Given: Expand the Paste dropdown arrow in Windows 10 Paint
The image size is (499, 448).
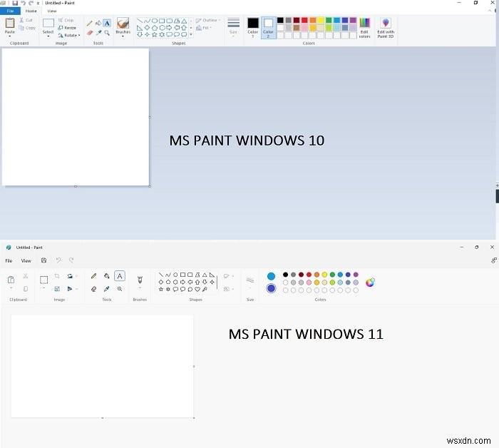Looking at the screenshot, I should click(x=10, y=36).
